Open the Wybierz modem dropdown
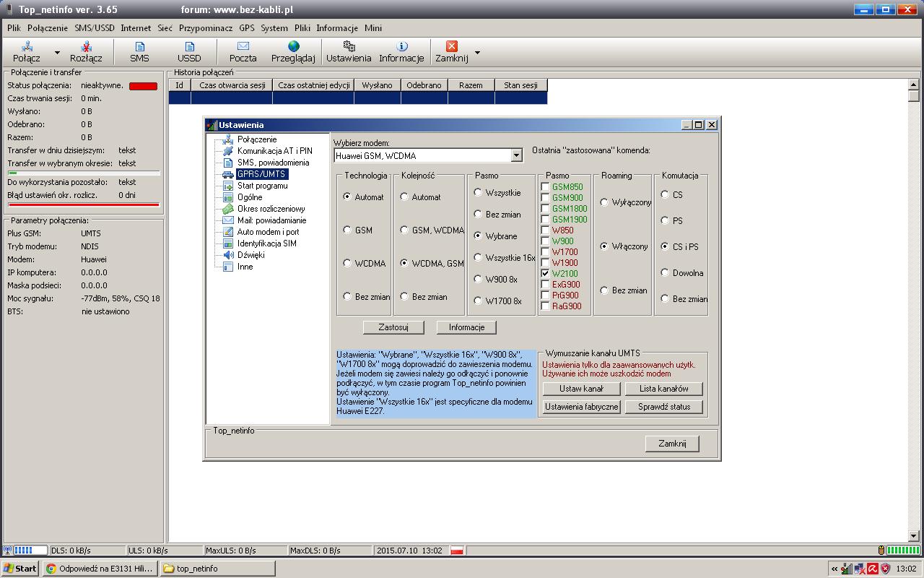Image resolution: width=924 pixels, height=578 pixels. tap(516, 155)
